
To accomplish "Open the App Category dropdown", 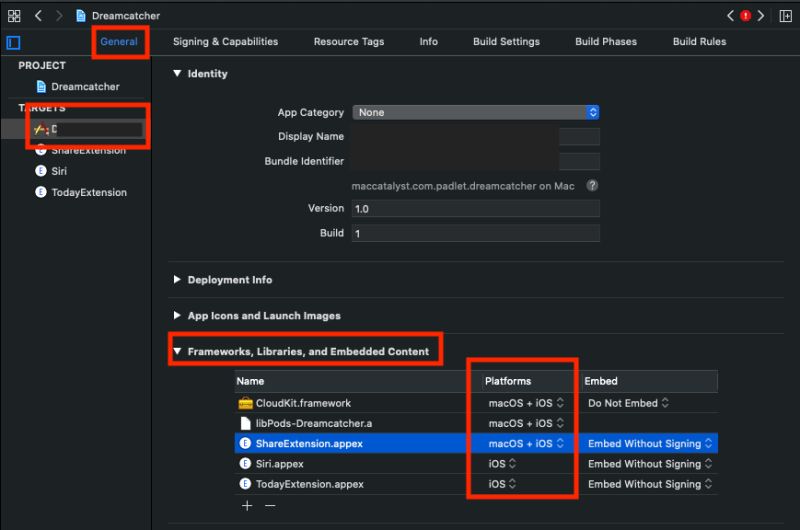I will click(x=476, y=112).
